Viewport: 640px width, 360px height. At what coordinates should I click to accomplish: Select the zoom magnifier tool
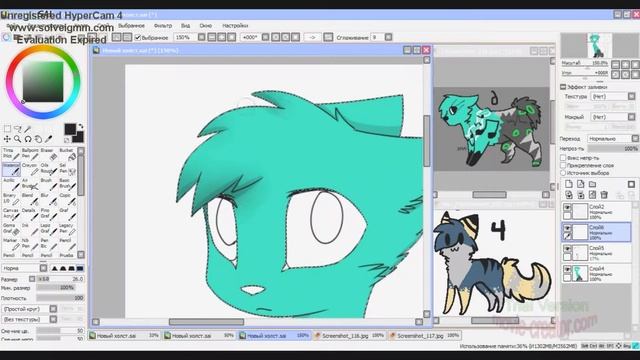click(x=18, y=139)
